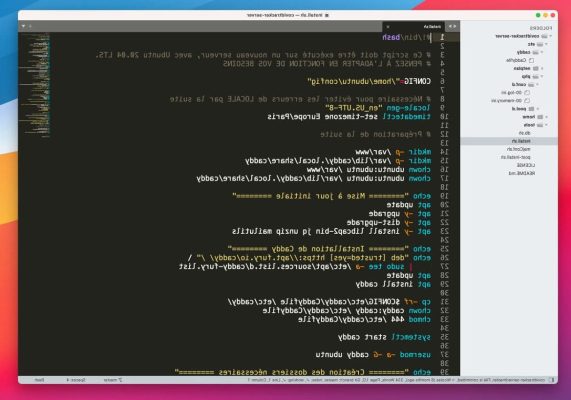The width and height of the screenshot is (571, 400).
Task: Collapse the conf.d folder arrow
Action: [537, 85]
